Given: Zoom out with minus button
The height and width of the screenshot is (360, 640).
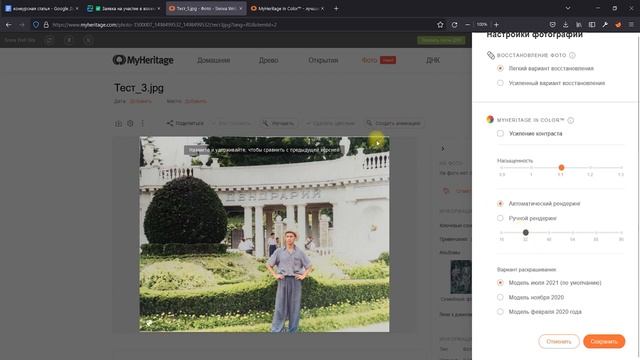Looking at the screenshot, I should (468, 25).
